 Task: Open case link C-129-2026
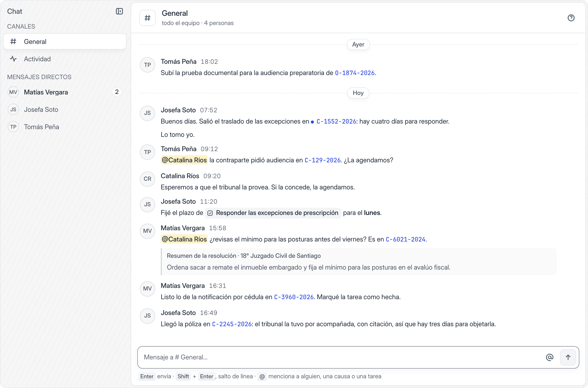tap(323, 160)
